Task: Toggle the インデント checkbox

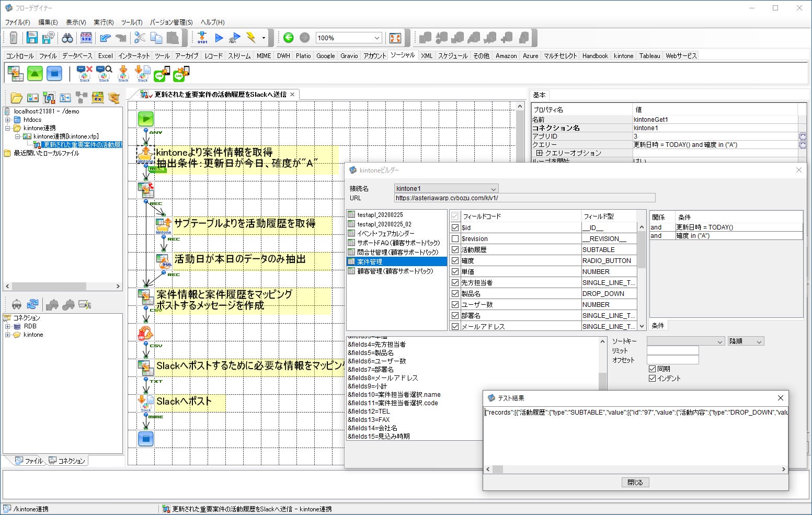Action: pos(653,378)
